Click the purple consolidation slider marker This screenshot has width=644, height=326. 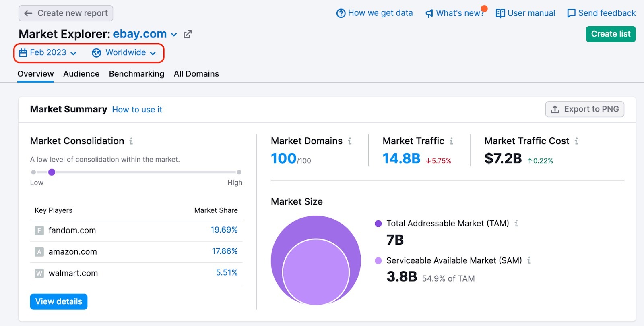point(52,172)
